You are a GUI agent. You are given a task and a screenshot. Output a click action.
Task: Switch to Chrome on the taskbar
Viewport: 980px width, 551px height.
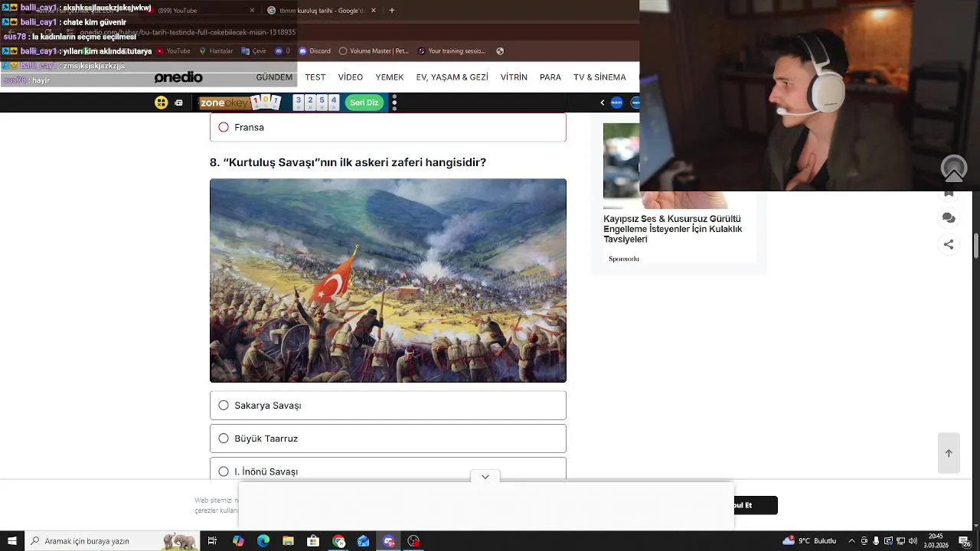(338, 541)
